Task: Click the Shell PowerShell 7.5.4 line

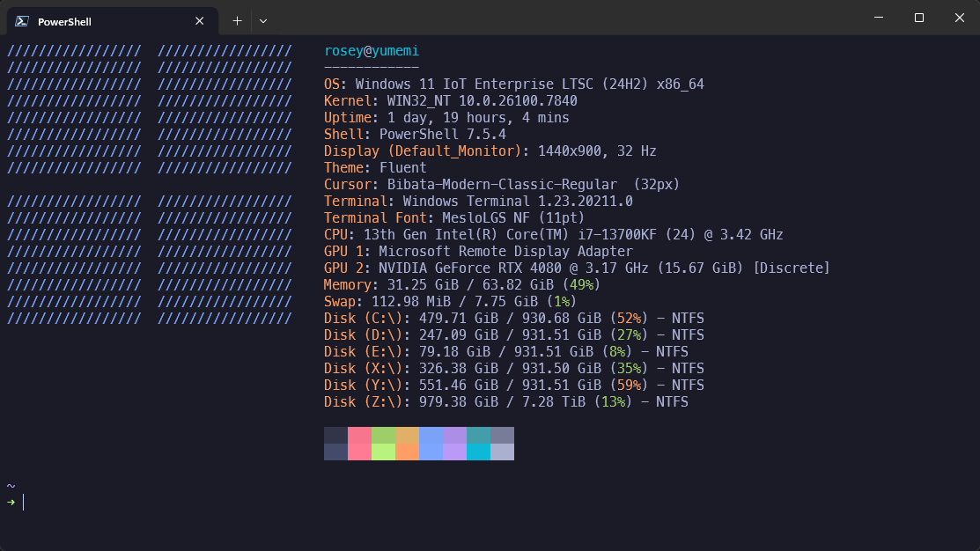Action: [x=415, y=135]
